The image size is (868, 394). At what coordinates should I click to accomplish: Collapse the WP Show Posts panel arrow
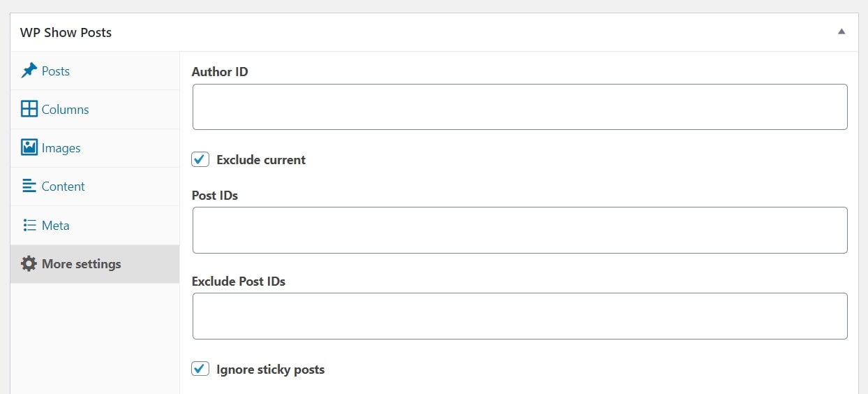coord(841,32)
